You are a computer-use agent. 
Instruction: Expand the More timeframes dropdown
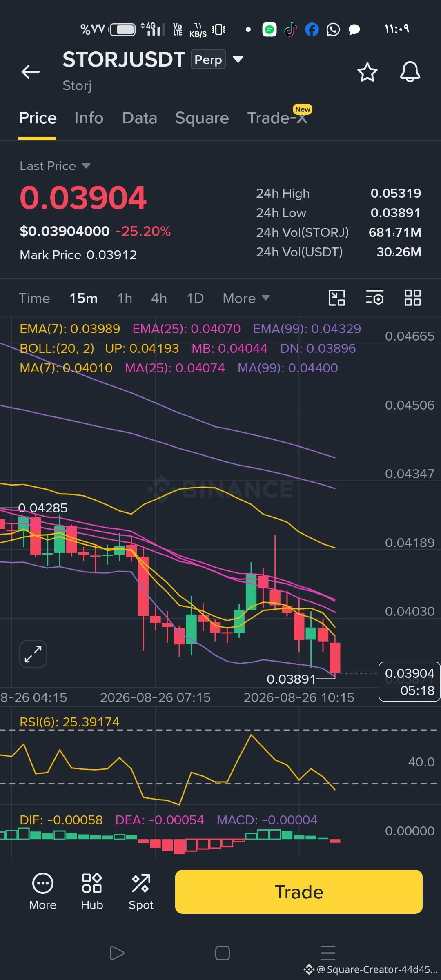(246, 298)
